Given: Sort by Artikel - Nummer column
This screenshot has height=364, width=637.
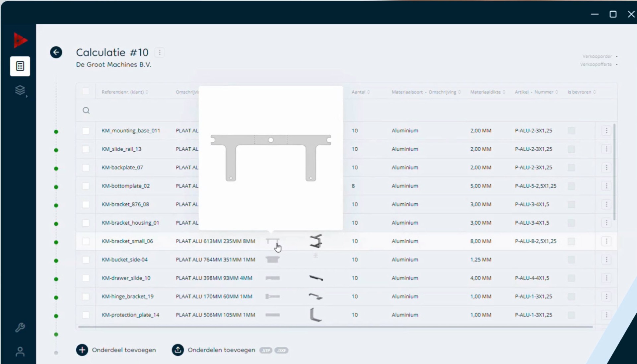Looking at the screenshot, I should point(536,92).
